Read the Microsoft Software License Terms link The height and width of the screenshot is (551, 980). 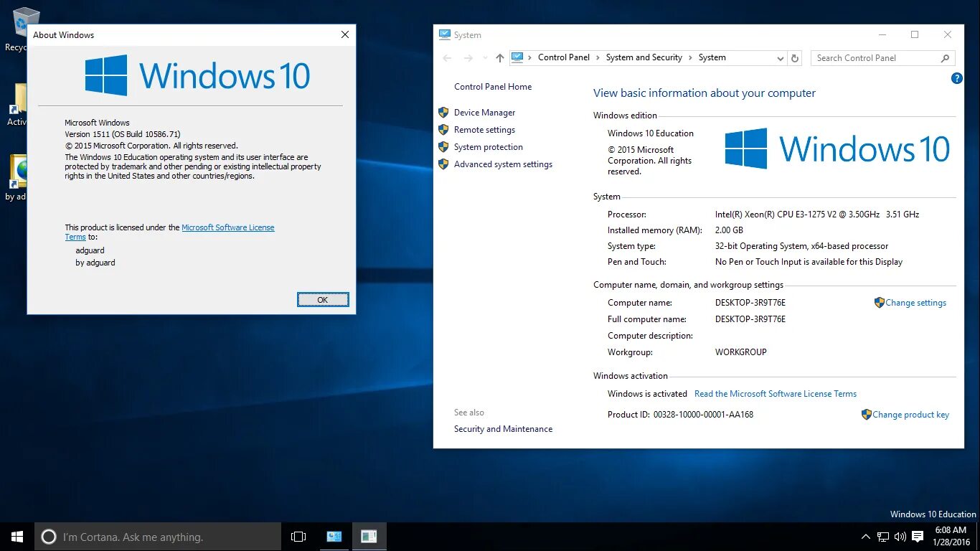tap(776, 394)
